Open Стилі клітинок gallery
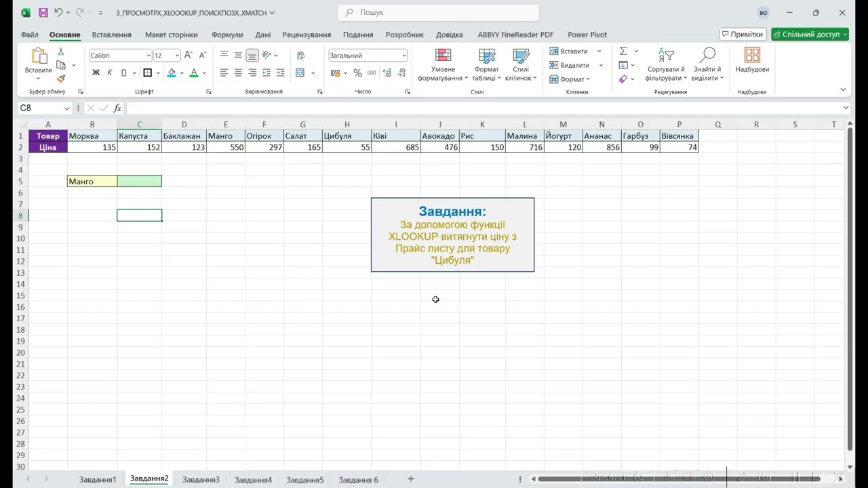The image size is (868, 488). click(521, 65)
